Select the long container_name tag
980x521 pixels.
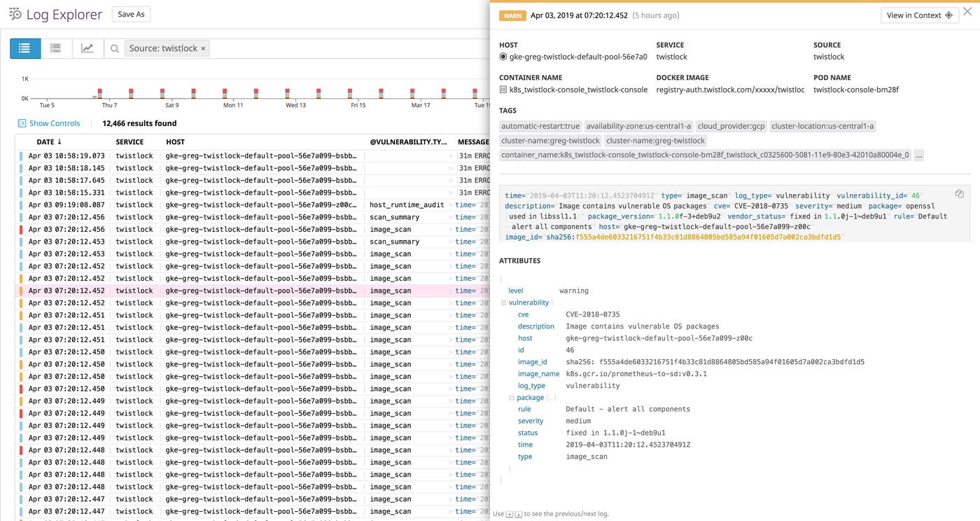pos(705,155)
